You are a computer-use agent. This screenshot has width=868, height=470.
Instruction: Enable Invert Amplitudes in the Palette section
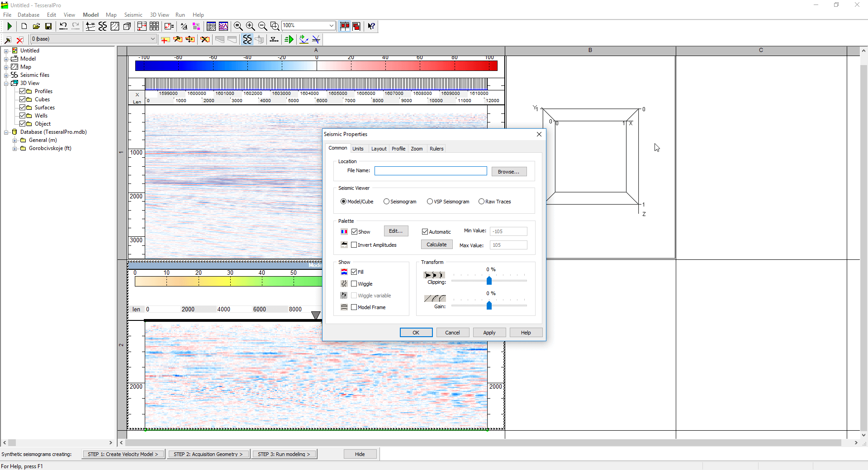[x=355, y=244]
